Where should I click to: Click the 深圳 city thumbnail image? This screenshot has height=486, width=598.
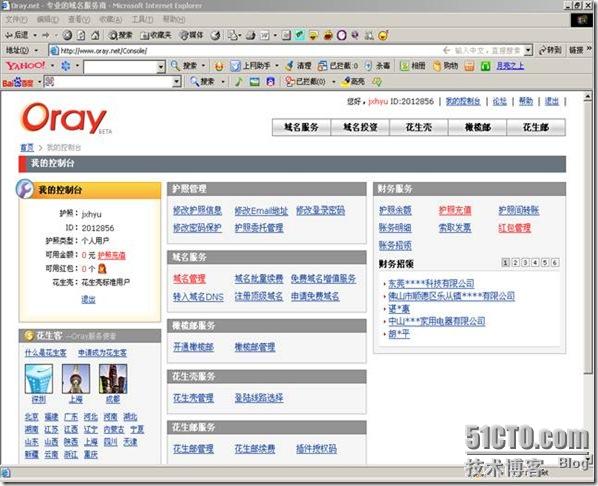39,378
